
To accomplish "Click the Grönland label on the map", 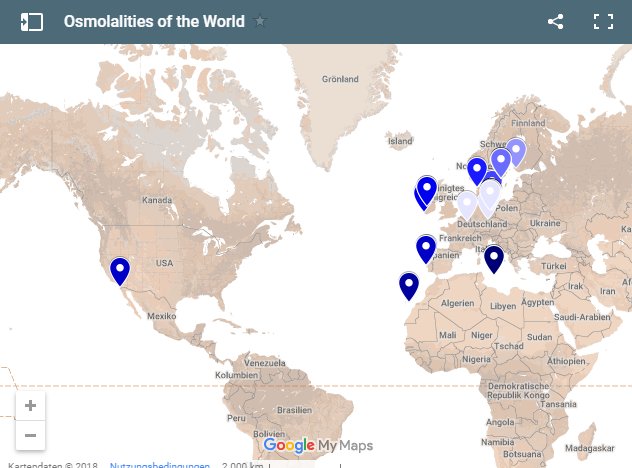I will [340, 79].
